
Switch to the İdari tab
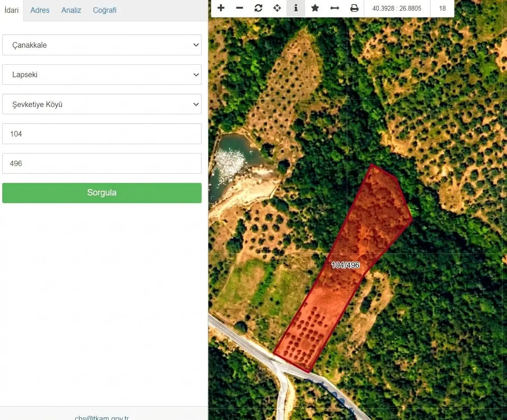pos(12,10)
